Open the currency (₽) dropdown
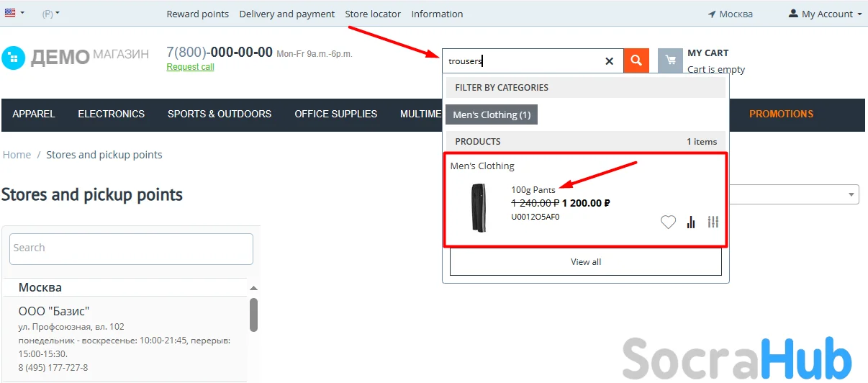 [50, 14]
